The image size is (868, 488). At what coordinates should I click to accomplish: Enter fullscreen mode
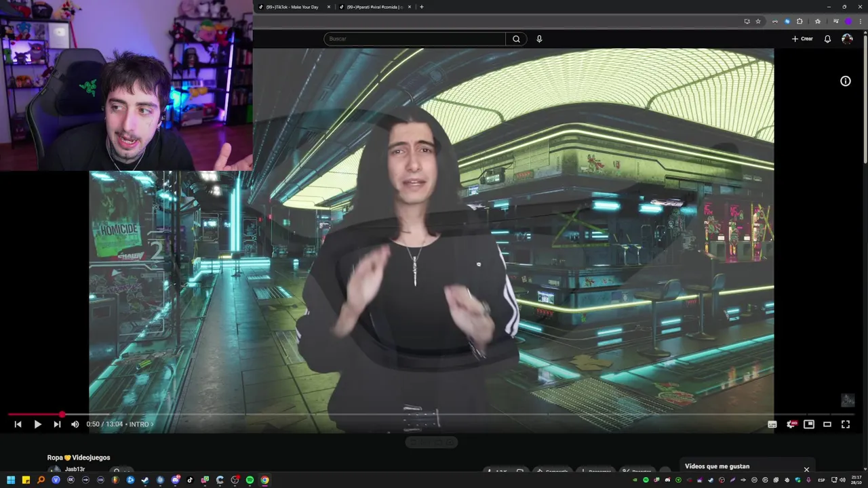point(846,424)
